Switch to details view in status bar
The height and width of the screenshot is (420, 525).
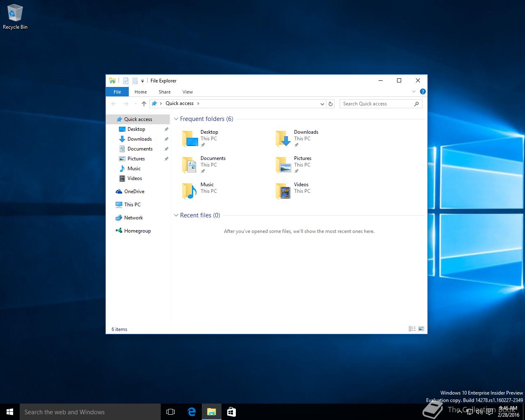(412, 329)
